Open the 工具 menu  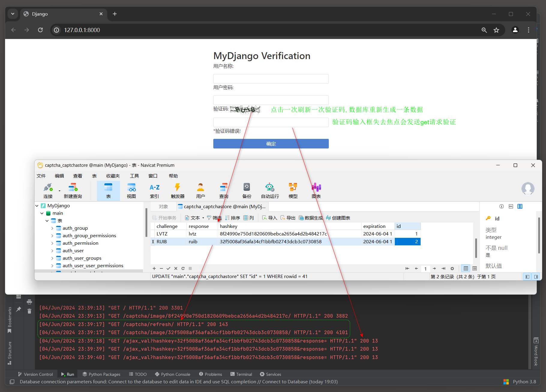[x=134, y=176]
